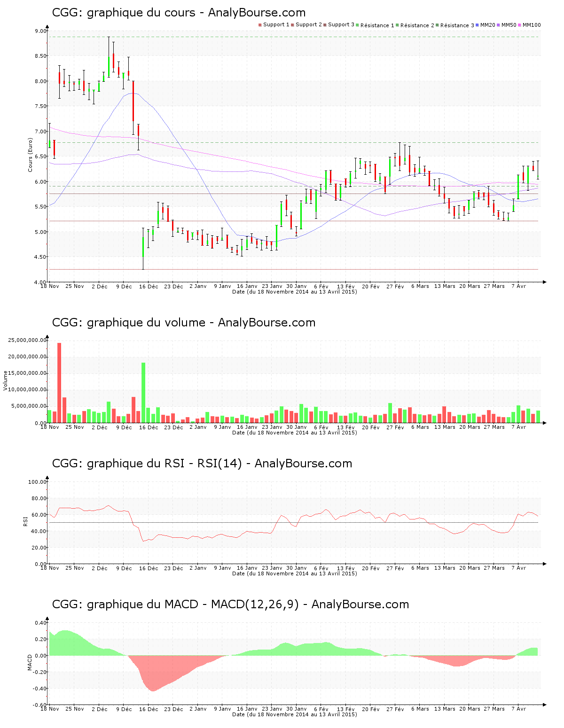
Task: Click the MM50 legend item
Action: (x=507, y=25)
